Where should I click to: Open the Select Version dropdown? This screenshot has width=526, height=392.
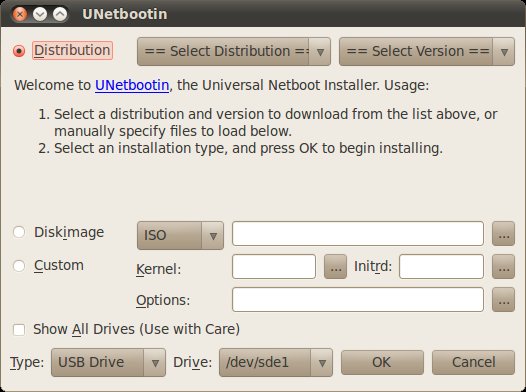(x=427, y=51)
